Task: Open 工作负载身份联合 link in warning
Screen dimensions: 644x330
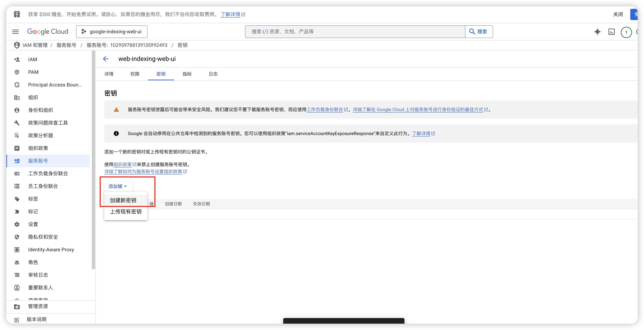Action: pos(327,110)
